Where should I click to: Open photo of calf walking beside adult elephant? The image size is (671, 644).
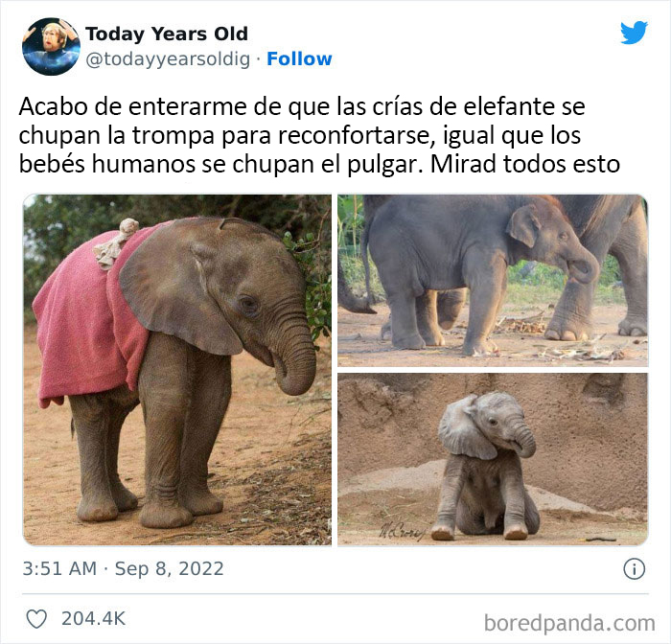(493, 280)
